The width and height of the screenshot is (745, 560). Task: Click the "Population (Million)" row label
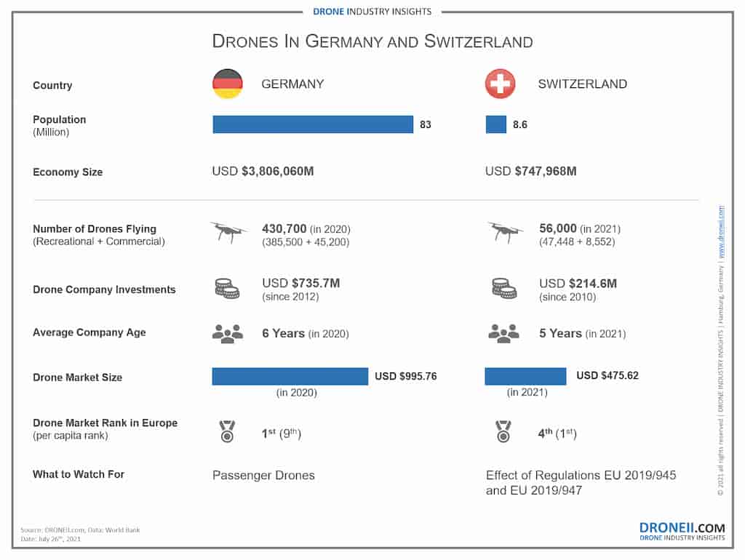click(60, 126)
